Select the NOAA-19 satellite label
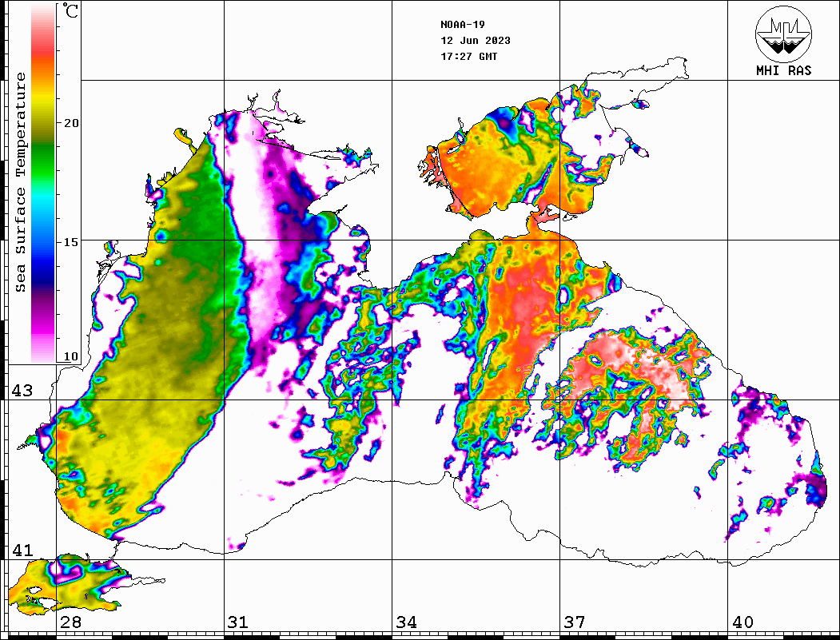The width and height of the screenshot is (840, 640). click(463, 25)
